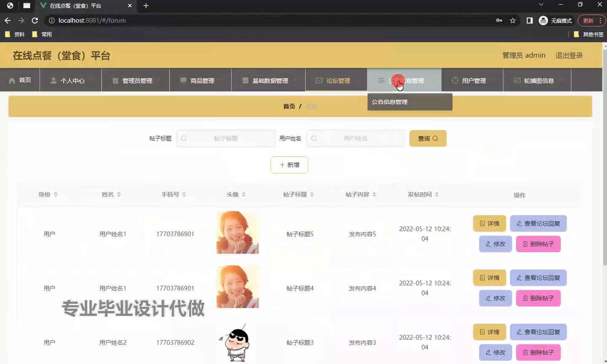Click 修改 for 帖子标题4 row
Image resolution: width=607 pixels, height=364 pixels.
coord(495,298)
